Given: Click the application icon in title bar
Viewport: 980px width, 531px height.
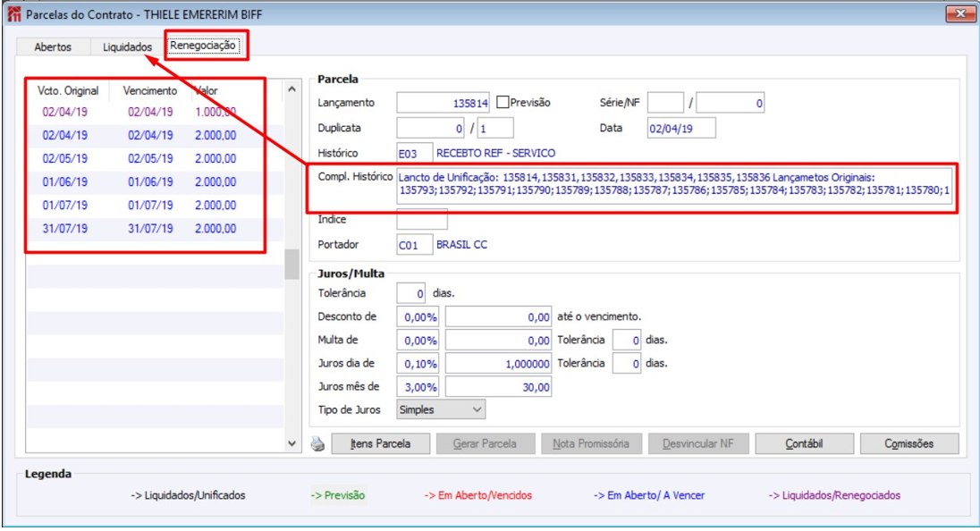Looking at the screenshot, I should (x=13, y=13).
